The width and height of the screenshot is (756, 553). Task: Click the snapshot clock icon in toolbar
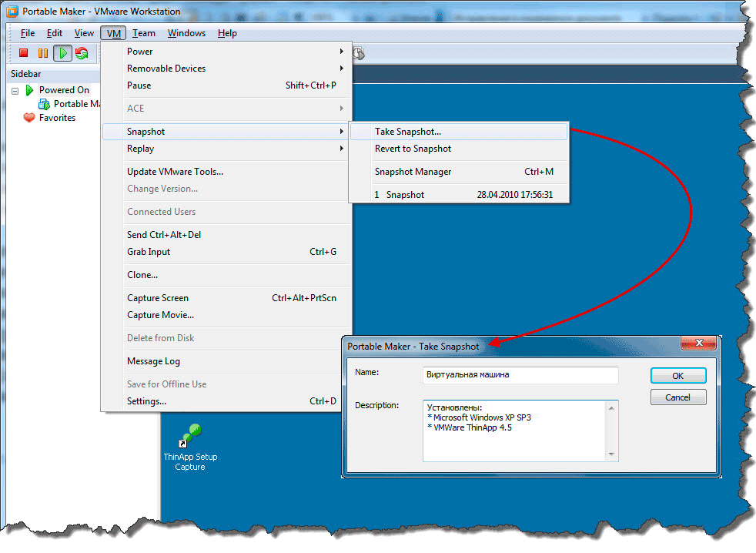pyautogui.click(x=358, y=53)
